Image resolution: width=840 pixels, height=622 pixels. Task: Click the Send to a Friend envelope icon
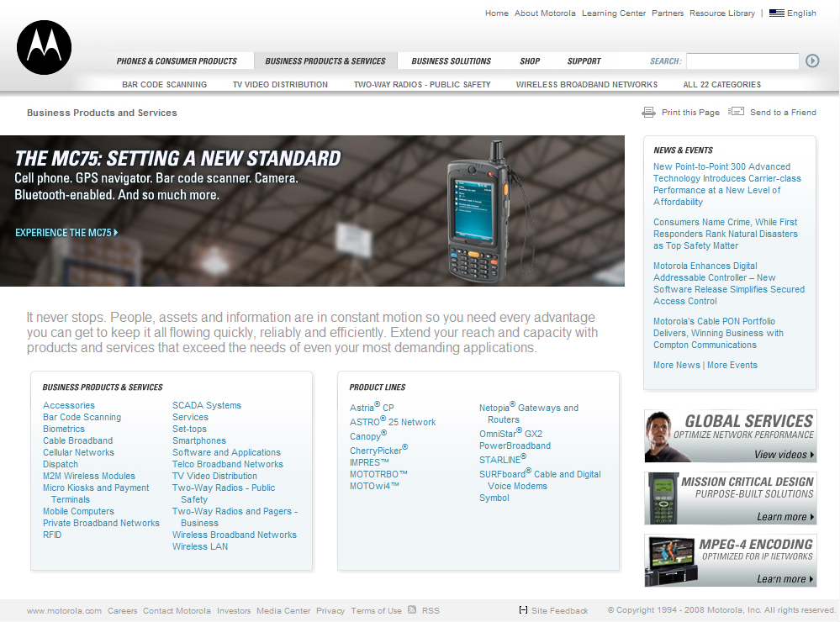click(x=737, y=112)
